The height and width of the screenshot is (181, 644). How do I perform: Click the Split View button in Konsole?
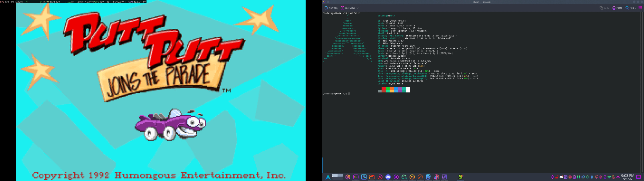pos(348,8)
